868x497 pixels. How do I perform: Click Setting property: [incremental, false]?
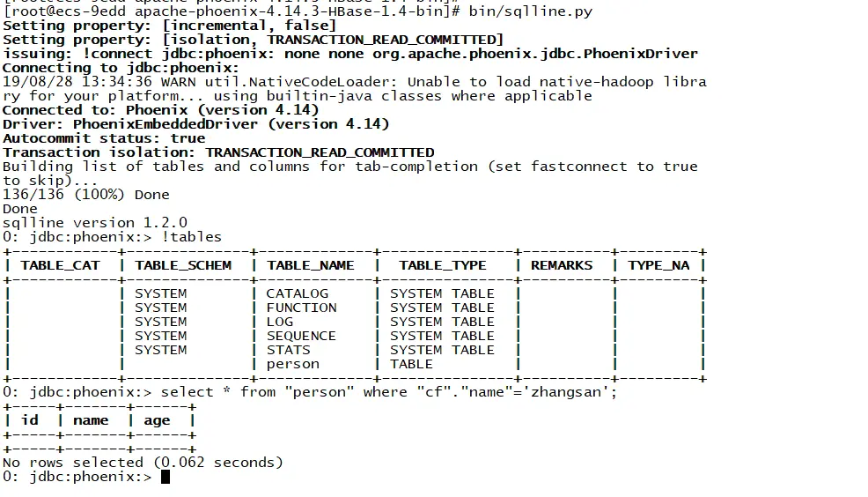169,26
